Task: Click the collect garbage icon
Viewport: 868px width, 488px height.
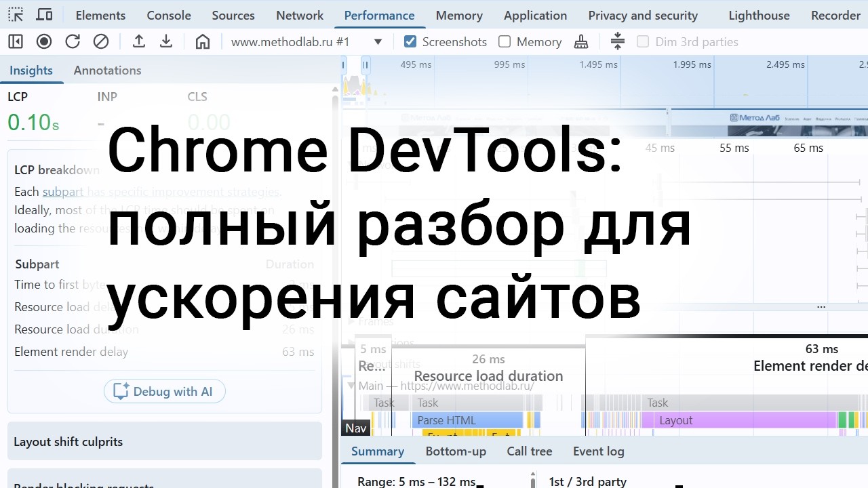Action: point(581,41)
